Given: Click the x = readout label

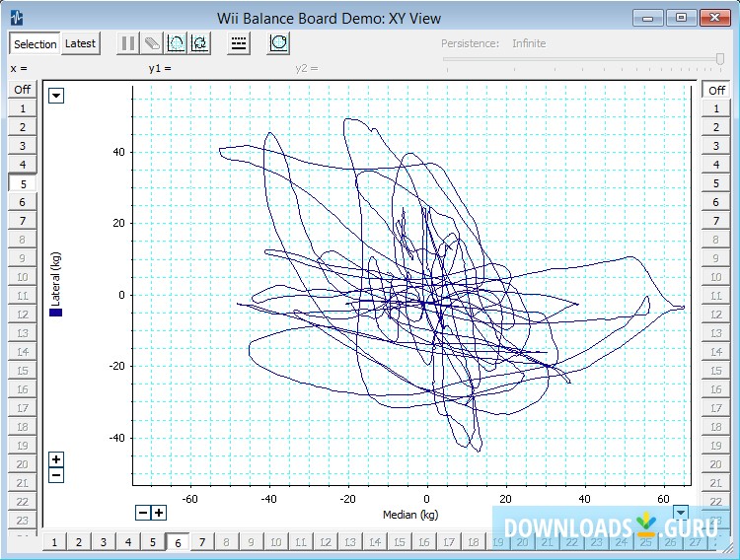Looking at the screenshot, I should [19, 68].
